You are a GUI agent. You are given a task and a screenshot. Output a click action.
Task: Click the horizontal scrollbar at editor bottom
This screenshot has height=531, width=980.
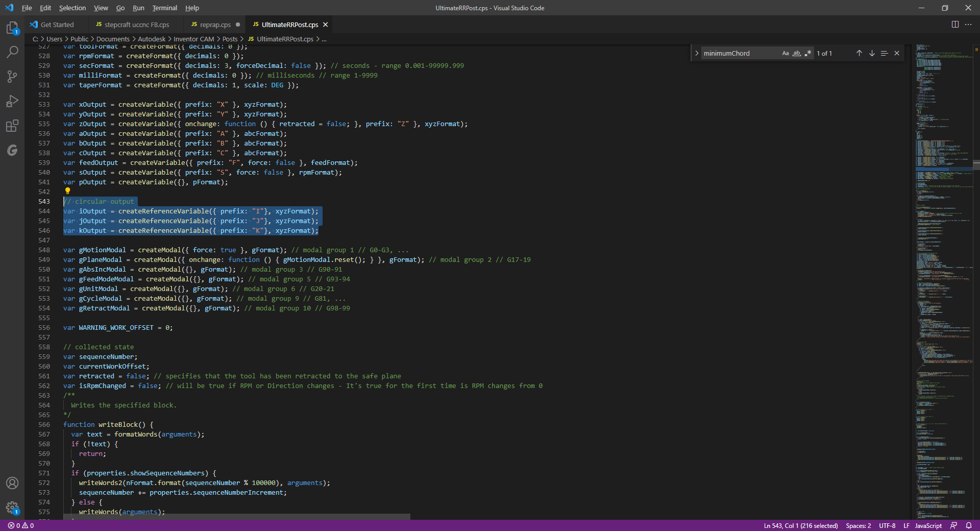[237, 517]
